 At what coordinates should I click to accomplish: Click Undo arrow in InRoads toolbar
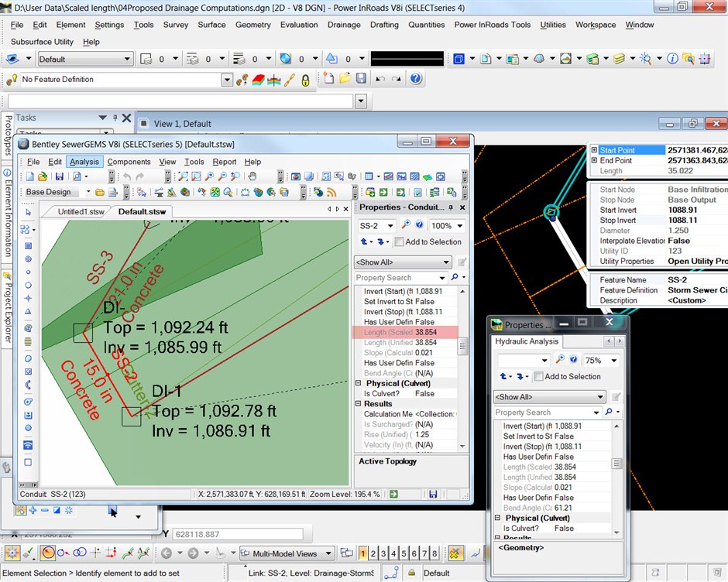point(380,79)
